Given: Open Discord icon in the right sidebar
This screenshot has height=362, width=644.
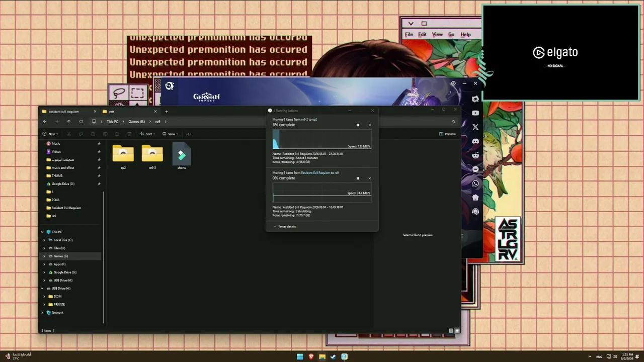Looking at the screenshot, I should pyautogui.click(x=475, y=141).
